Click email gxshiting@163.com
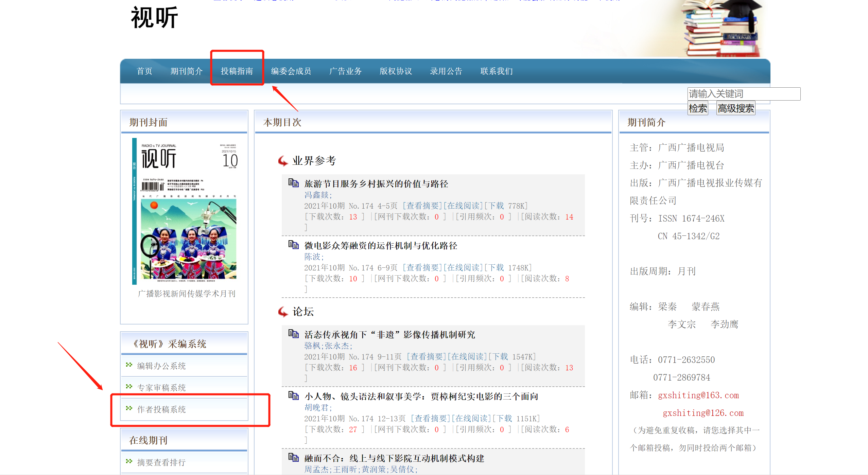868x475 pixels. [698, 395]
